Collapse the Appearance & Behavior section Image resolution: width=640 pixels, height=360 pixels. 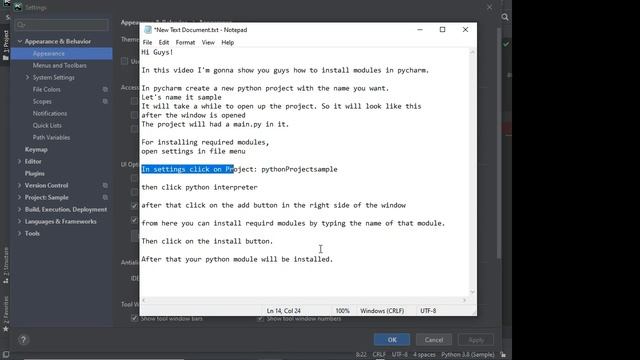[20, 41]
